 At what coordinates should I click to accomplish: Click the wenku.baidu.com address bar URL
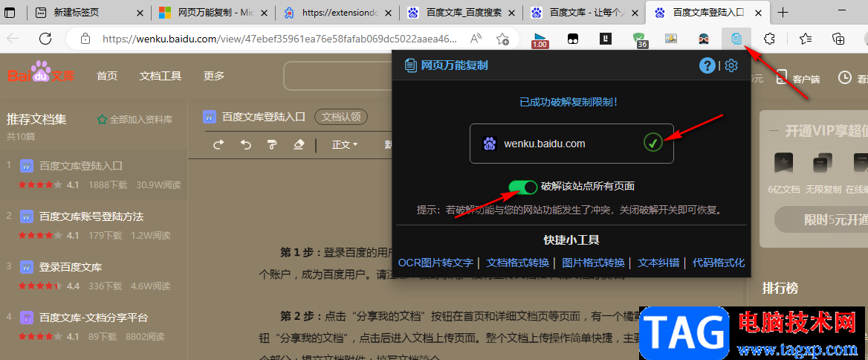[279, 39]
